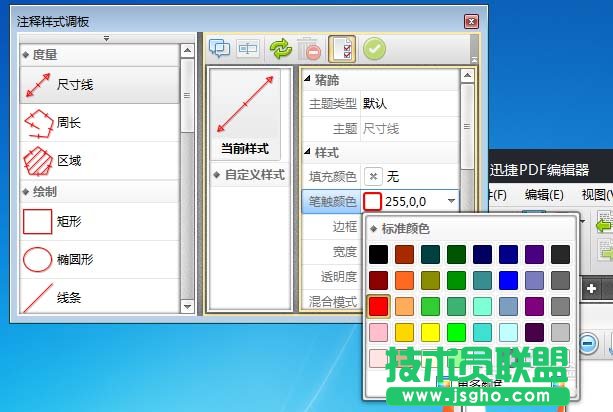Click the green refresh arrows icon
The width and height of the screenshot is (613, 412).
click(281, 49)
